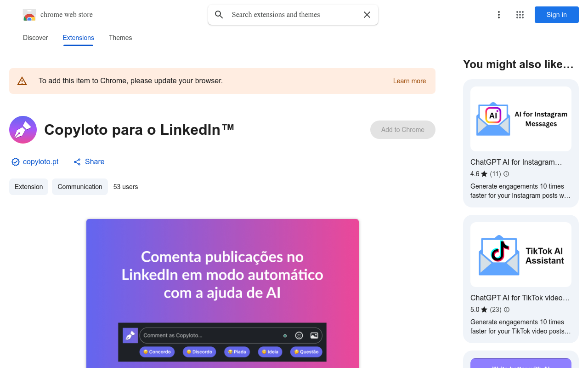This screenshot has width=588, height=368.
Task: Click rating info icon for TikTok extension
Action: 507,310
